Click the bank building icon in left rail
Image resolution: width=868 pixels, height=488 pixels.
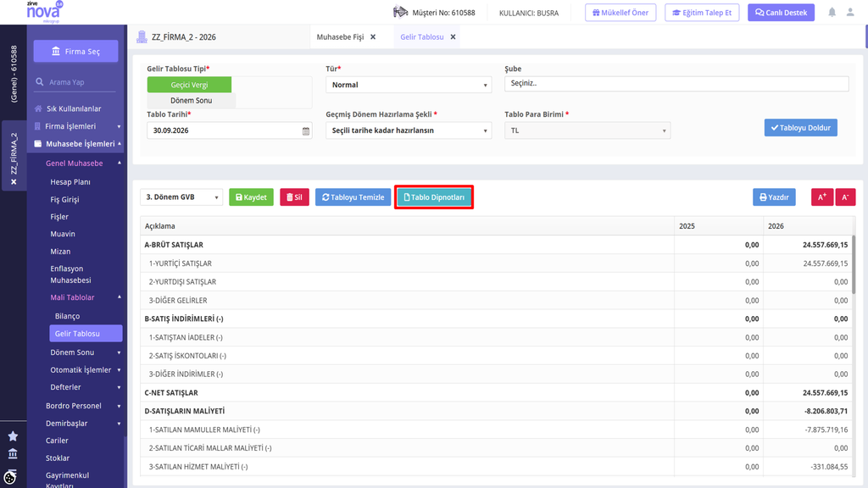point(13,454)
